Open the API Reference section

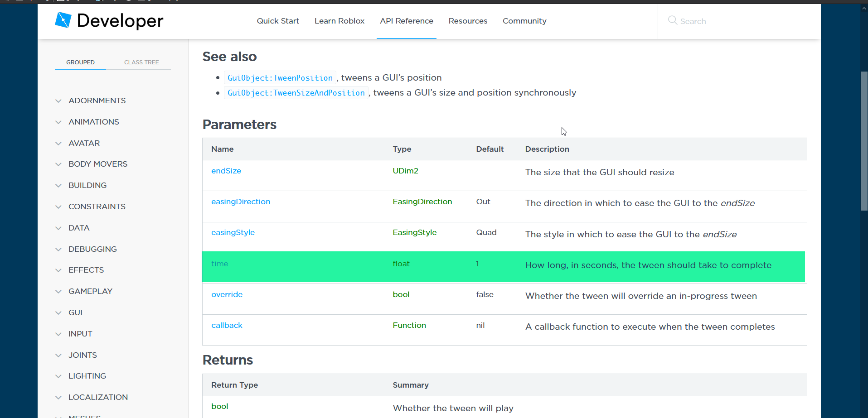coord(406,21)
